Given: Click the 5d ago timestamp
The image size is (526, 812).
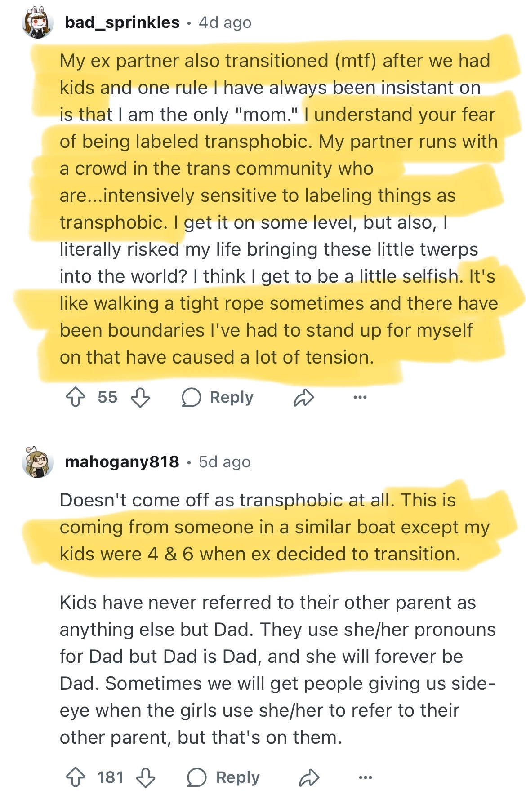Looking at the screenshot, I should pyautogui.click(x=225, y=462).
